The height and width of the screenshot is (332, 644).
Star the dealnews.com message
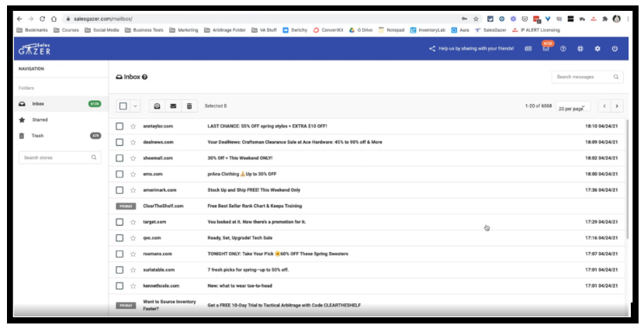click(x=133, y=143)
